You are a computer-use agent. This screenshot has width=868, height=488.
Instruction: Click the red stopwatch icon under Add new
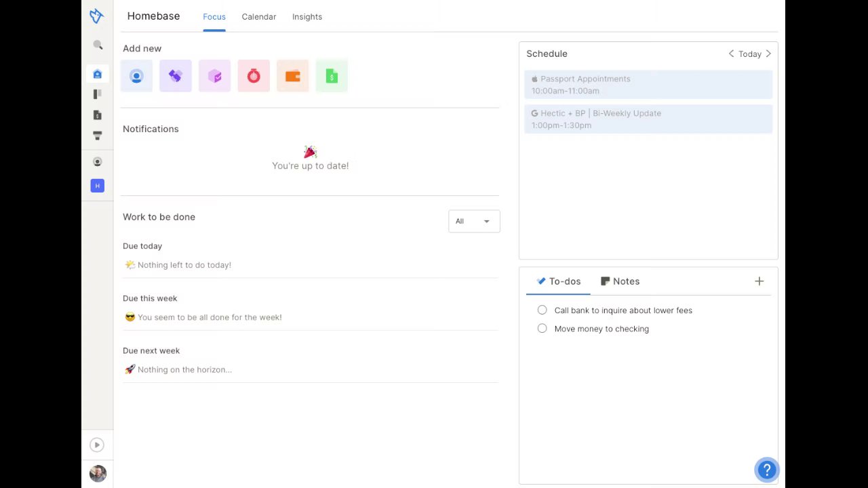(254, 76)
